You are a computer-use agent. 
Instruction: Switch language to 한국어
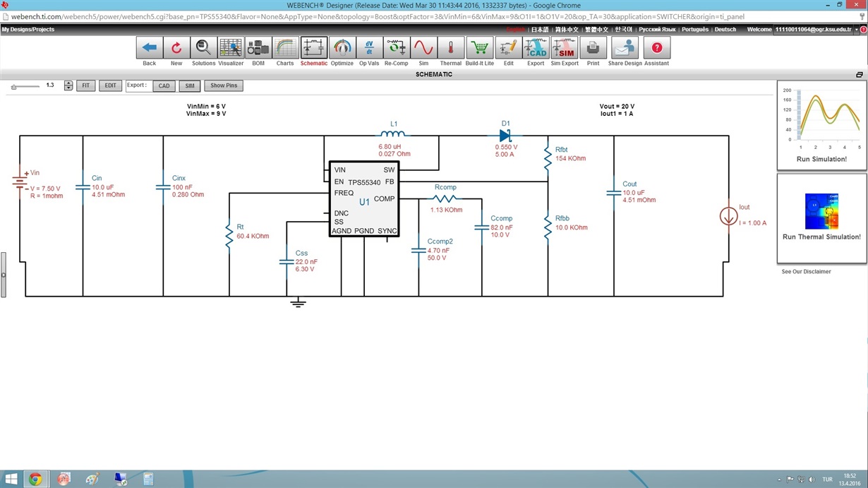pos(623,30)
